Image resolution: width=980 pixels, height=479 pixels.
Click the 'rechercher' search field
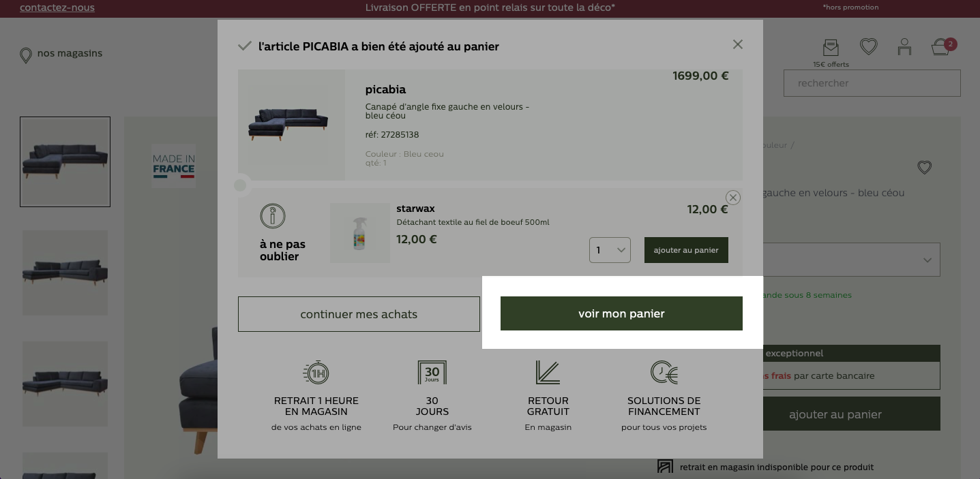click(x=872, y=83)
